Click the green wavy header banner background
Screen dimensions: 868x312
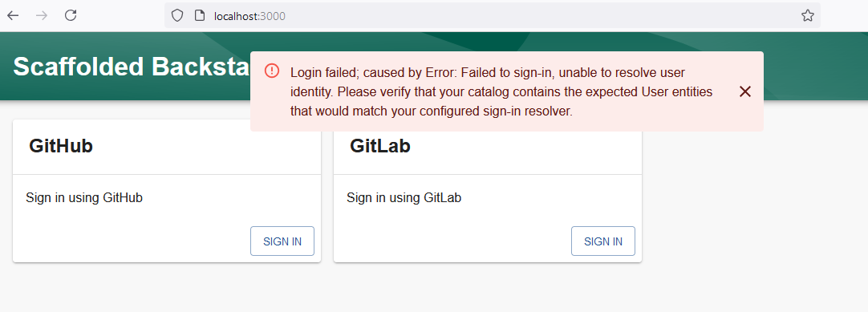coord(813,67)
